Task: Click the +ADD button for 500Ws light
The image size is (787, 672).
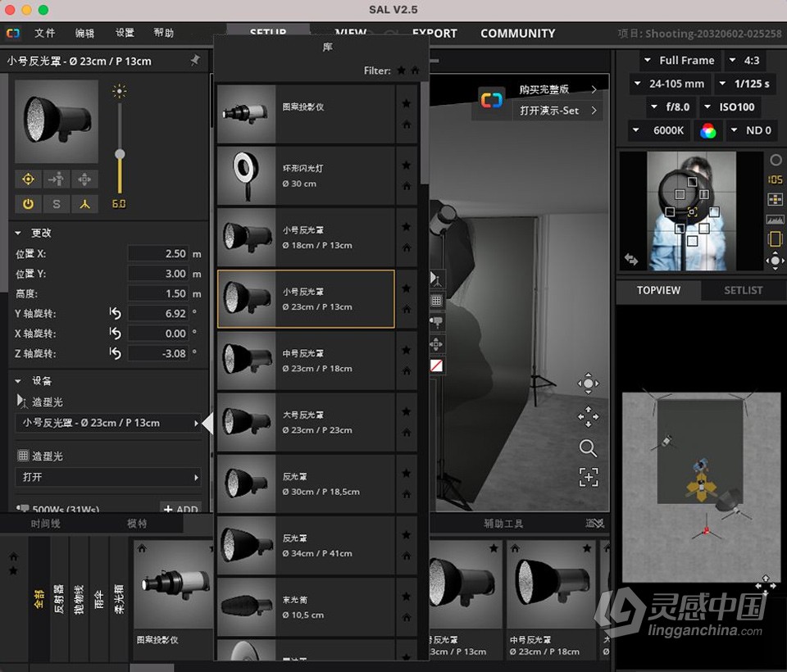Action: (x=180, y=509)
